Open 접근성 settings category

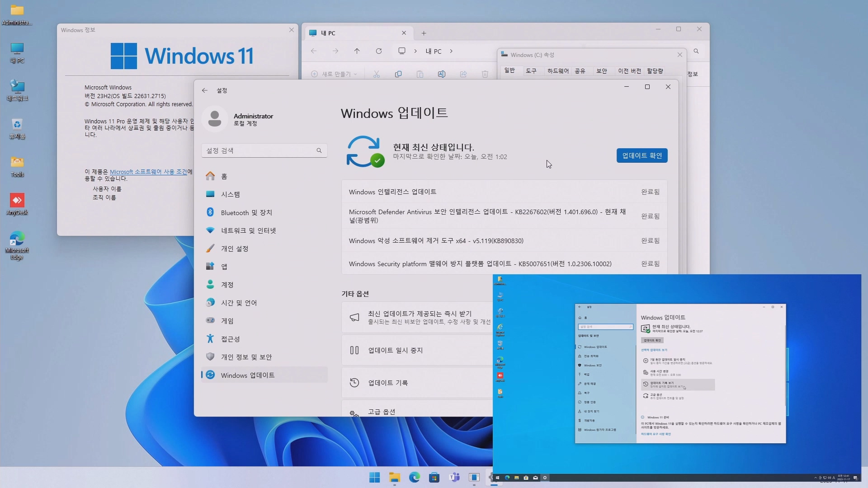coord(264,339)
